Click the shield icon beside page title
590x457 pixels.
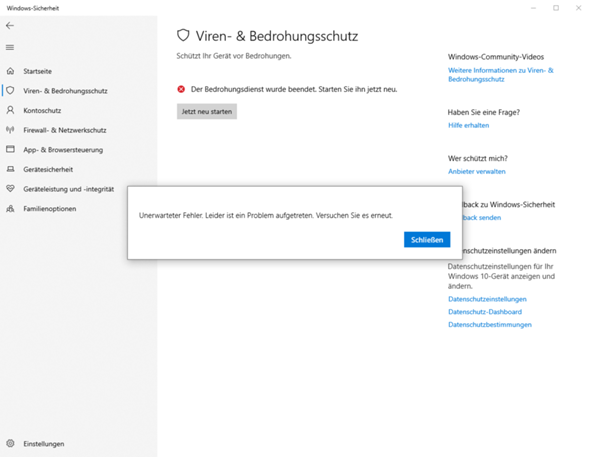[183, 35]
